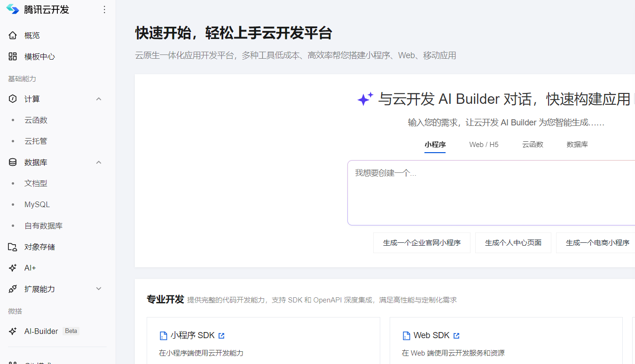Click the 我想要创建一个 prompt input box
The width and height of the screenshot is (635, 364).
coord(491,193)
